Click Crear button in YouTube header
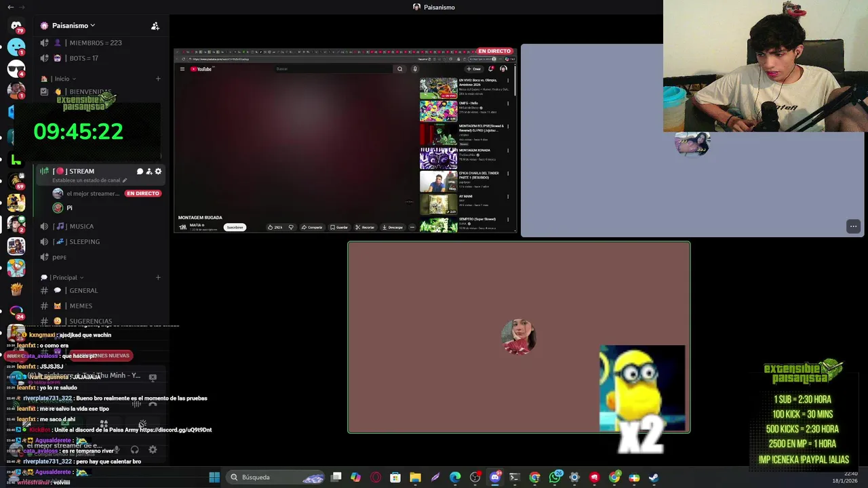Image resolution: width=868 pixels, height=488 pixels. [x=474, y=68]
